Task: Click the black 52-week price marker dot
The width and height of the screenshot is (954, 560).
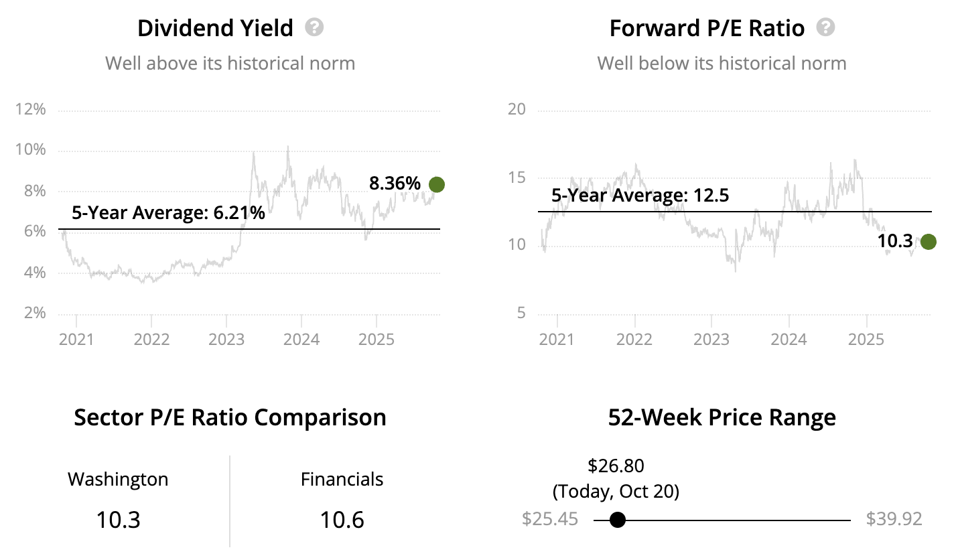Action: [618, 520]
